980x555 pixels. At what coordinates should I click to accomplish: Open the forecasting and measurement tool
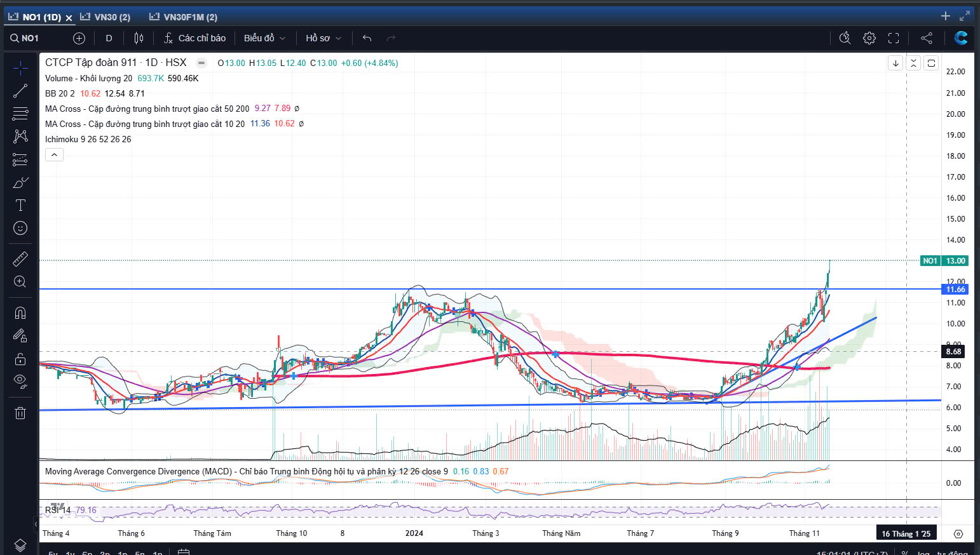click(20, 159)
